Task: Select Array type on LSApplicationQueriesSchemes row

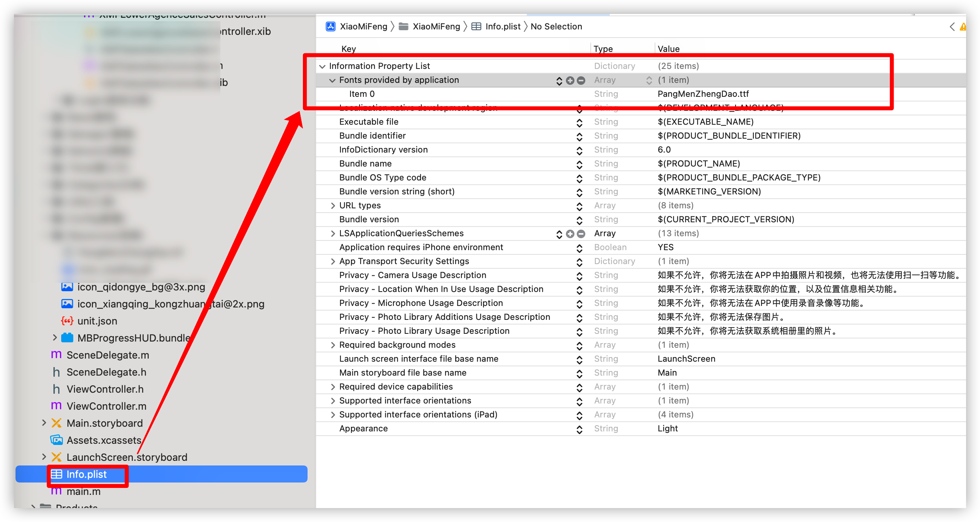Action: pos(605,234)
